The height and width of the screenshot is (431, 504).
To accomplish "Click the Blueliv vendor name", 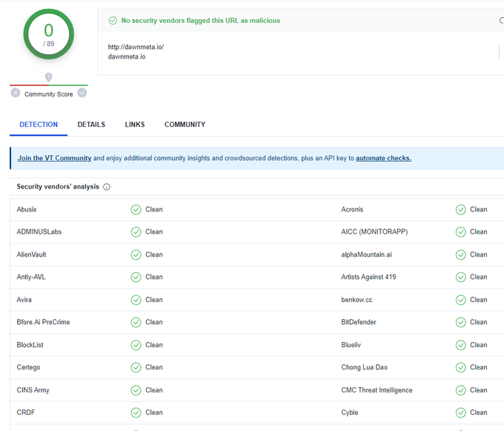I will [x=351, y=345].
